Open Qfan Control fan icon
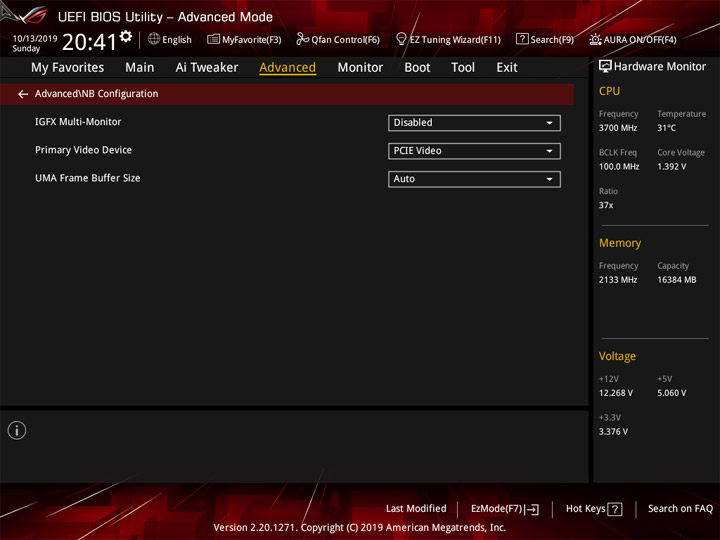Screen dimensions: 720x540 tap(302, 39)
